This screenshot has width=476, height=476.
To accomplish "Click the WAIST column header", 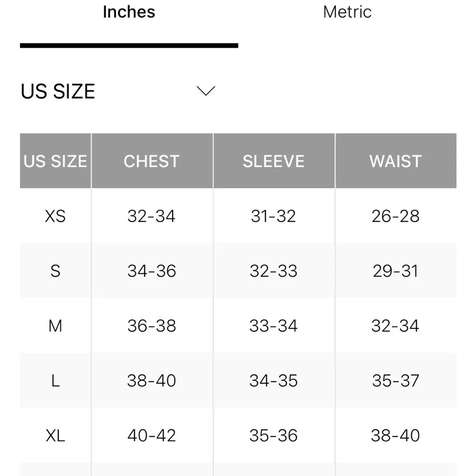I will (396, 161).
